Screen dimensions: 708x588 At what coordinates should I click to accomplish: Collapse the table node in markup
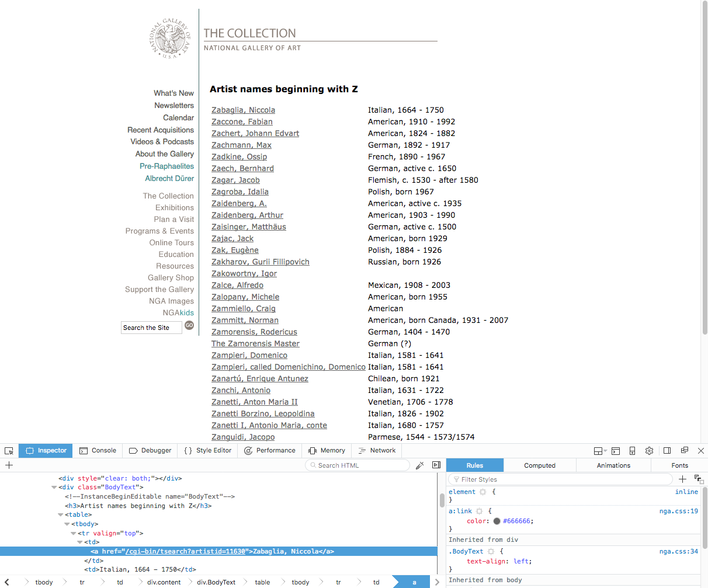click(x=61, y=515)
